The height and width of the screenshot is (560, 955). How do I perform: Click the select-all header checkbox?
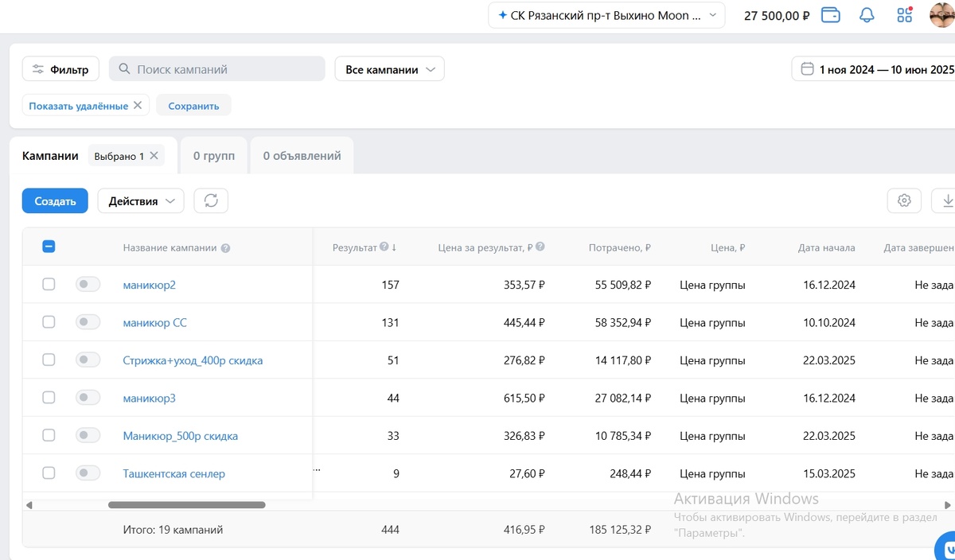[49, 247]
